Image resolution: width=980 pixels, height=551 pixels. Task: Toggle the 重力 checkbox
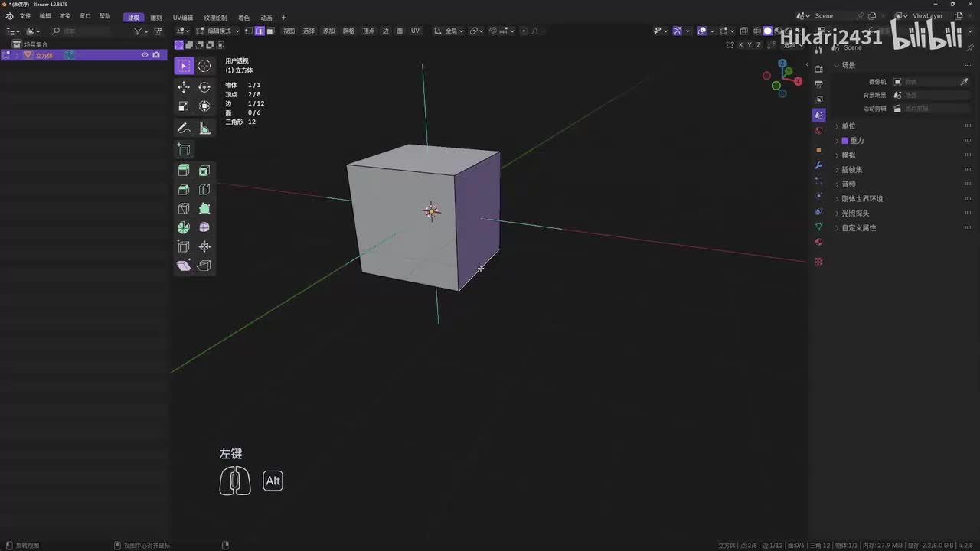pyautogui.click(x=845, y=141)
